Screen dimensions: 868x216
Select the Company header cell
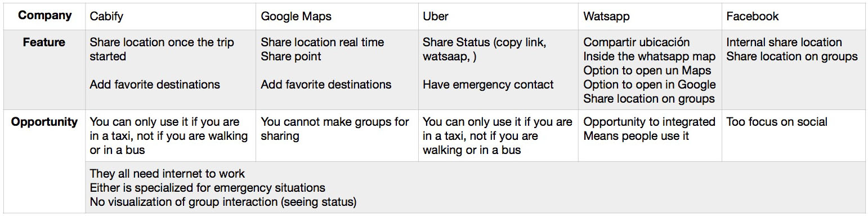click(44, 16)
